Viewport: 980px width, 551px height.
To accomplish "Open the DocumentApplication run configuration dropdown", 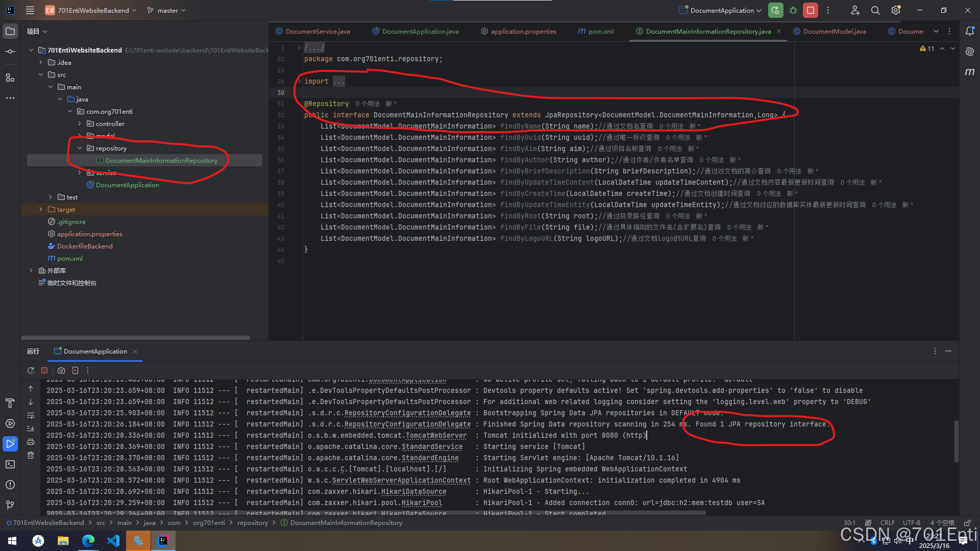I will [720, 10].
